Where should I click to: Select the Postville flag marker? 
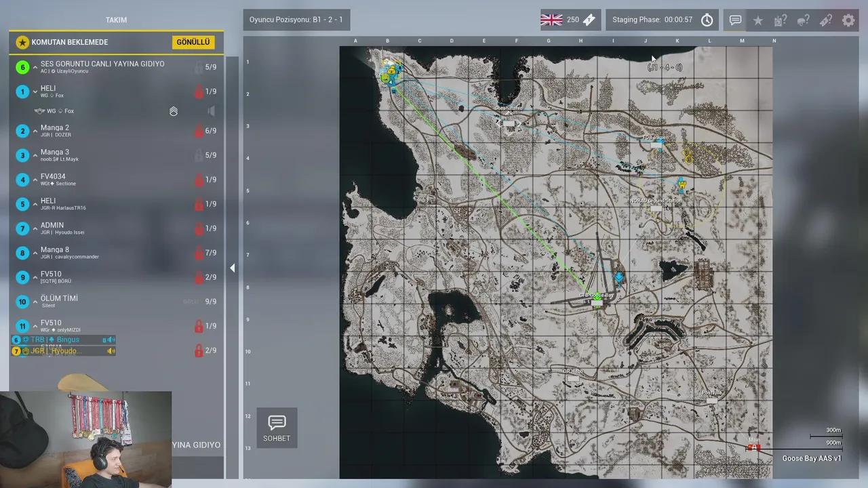tap(712, 401)
